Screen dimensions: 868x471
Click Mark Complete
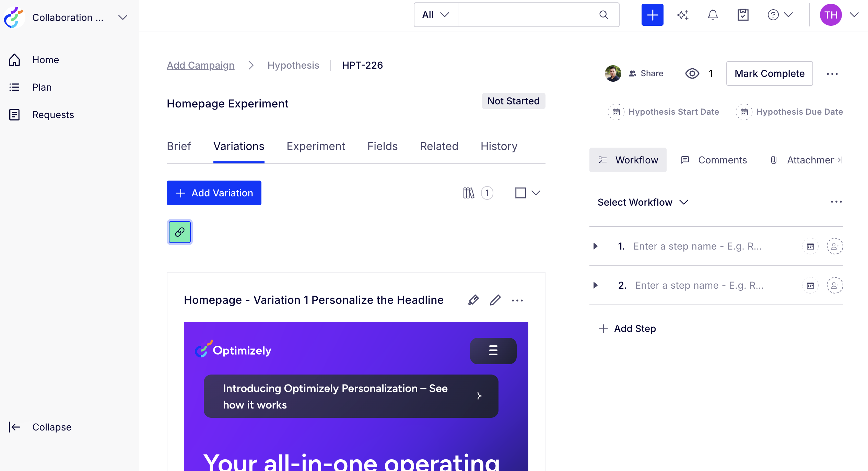click(770, 73)
